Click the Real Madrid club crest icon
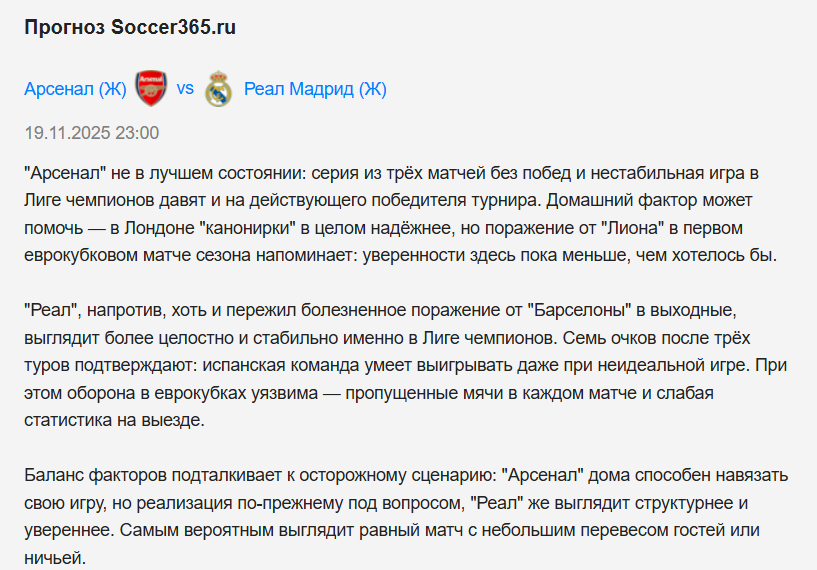The image size is (817, 570). pyautogui.click(x=218, y=90)
